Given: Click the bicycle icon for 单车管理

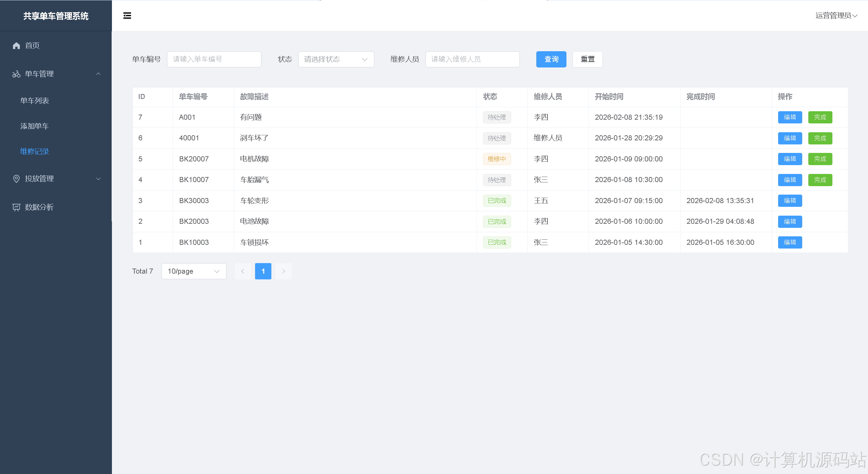Looking at the screenshot, I should pos(16,74).
